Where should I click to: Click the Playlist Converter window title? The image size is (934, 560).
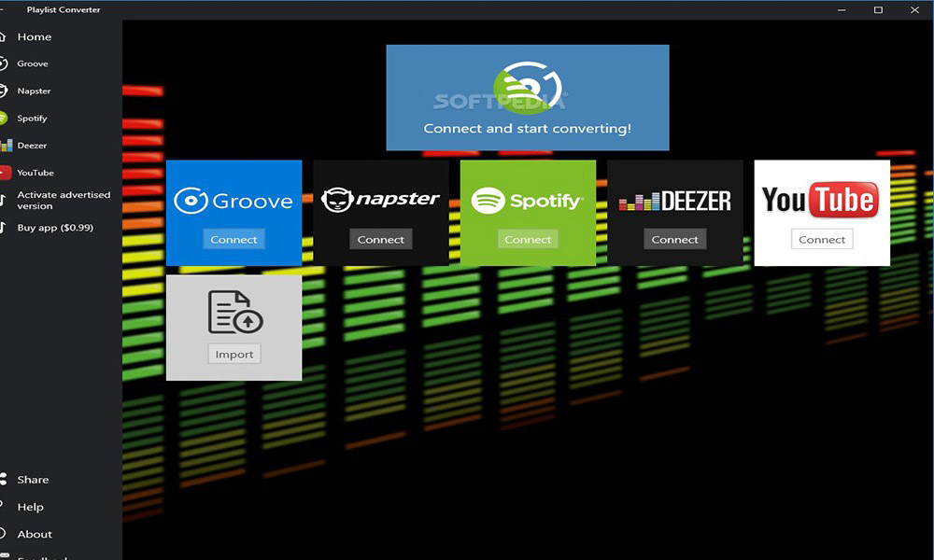click(x=64, y=9)
